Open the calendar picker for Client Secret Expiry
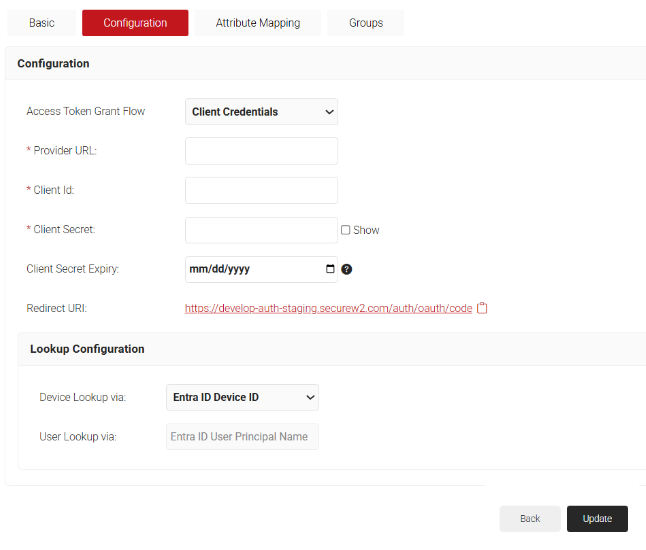 tap(330, 269)
